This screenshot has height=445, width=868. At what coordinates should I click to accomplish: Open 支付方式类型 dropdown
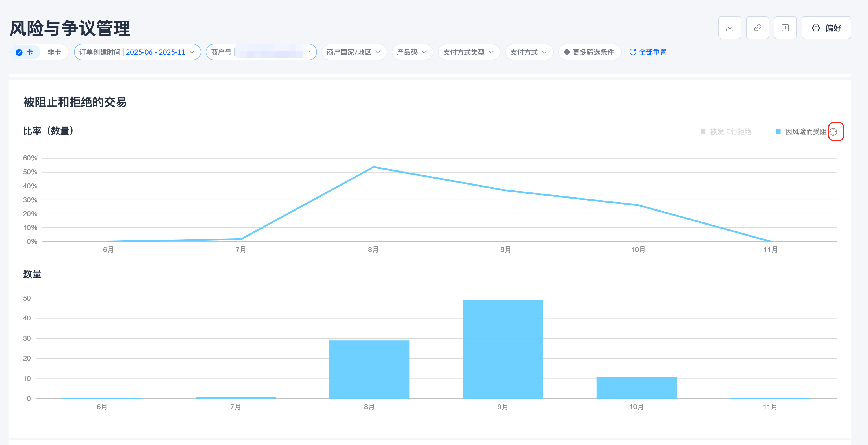pos(468,52)
